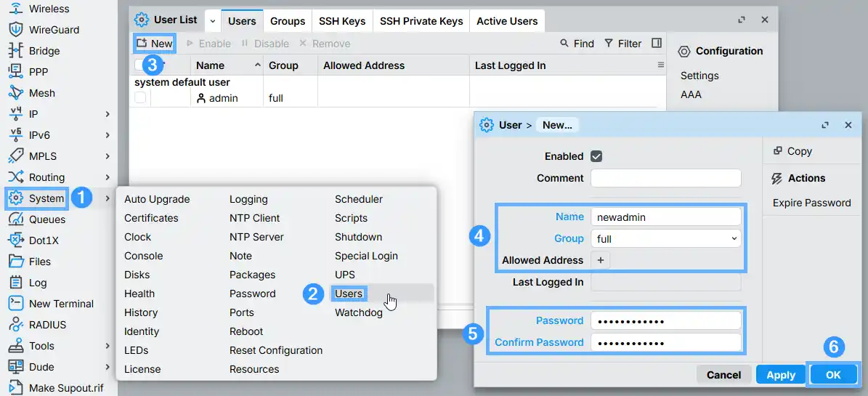Click the Cancel button
Screen dimensions: 868x396
pos(723,374)
